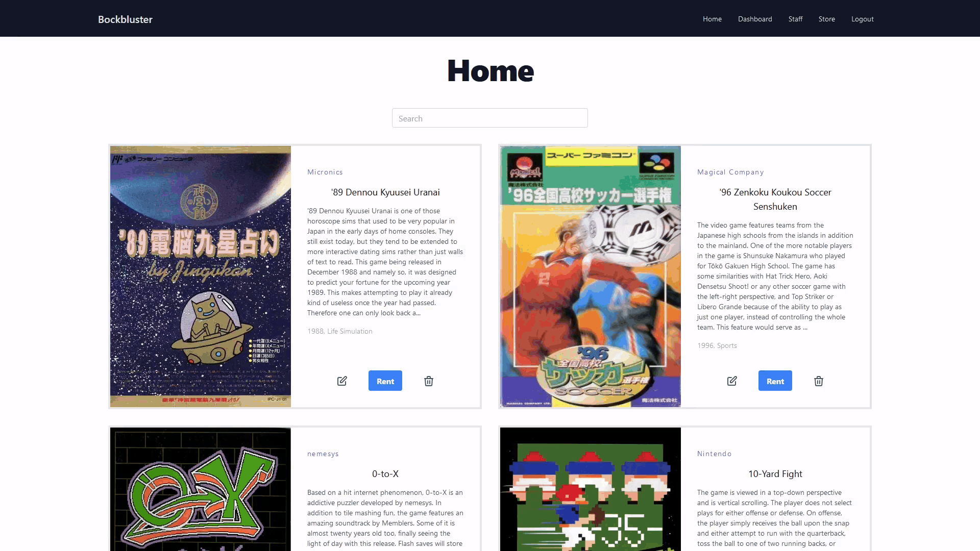The height and width of the screenshot is (551, 980).
Task: Click the '96 Zenkoku Koukou Soccer Senshuken thumbnail
Action: pos(590,277)
